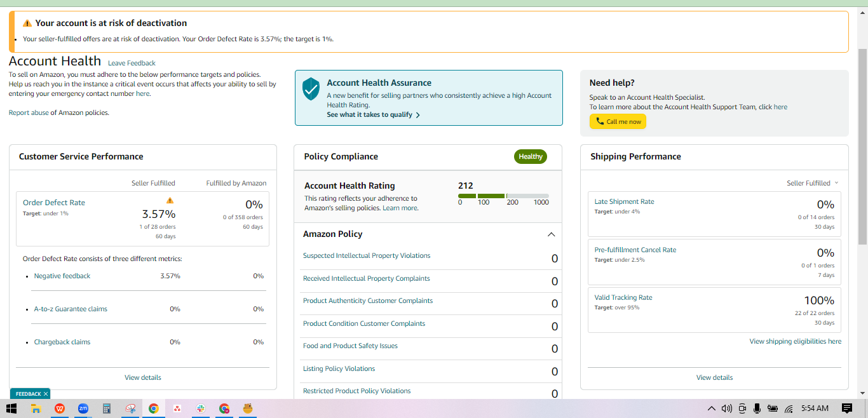Open Wi-Fi network settings in tray
The height and width of the screenshot is (418, 868).
[x=789, y=408]
